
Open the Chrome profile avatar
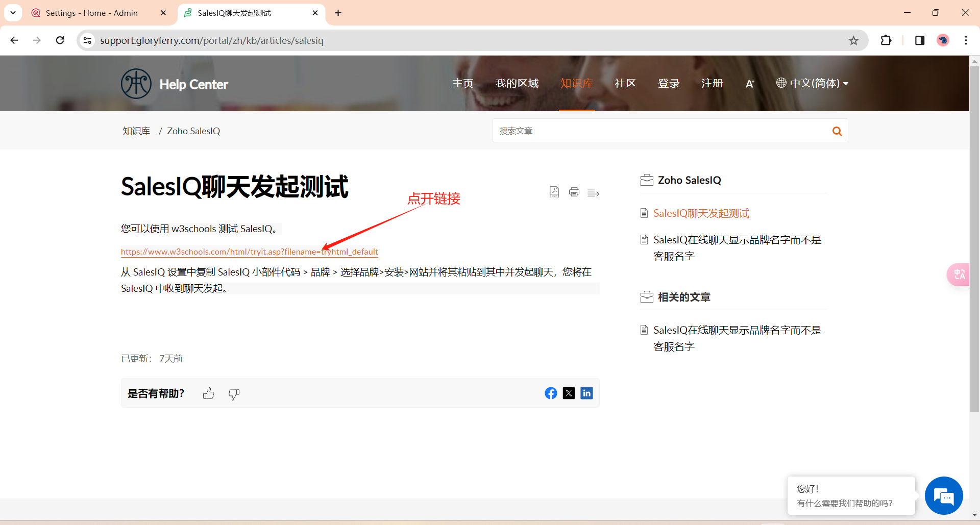tap(943, 40)
